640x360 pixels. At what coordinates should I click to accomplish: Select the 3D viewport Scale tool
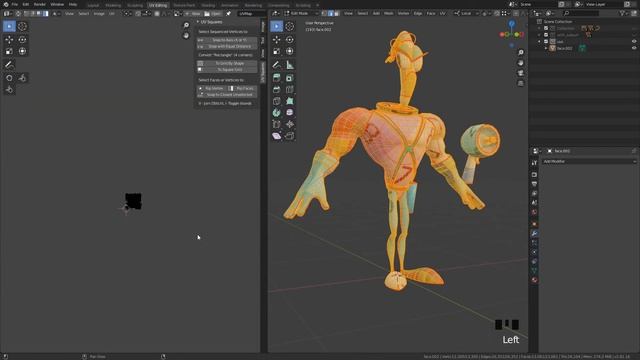[x=276, y=51]
